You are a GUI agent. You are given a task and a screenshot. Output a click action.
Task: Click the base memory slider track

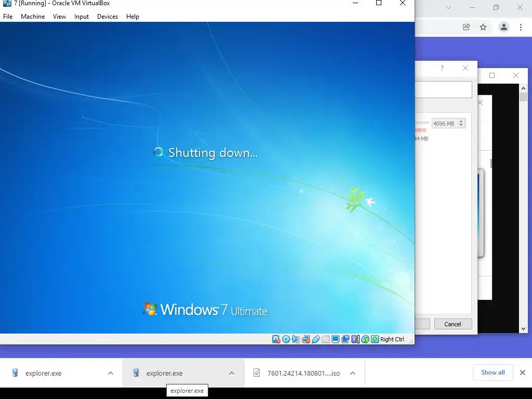(x=422, y=123)
